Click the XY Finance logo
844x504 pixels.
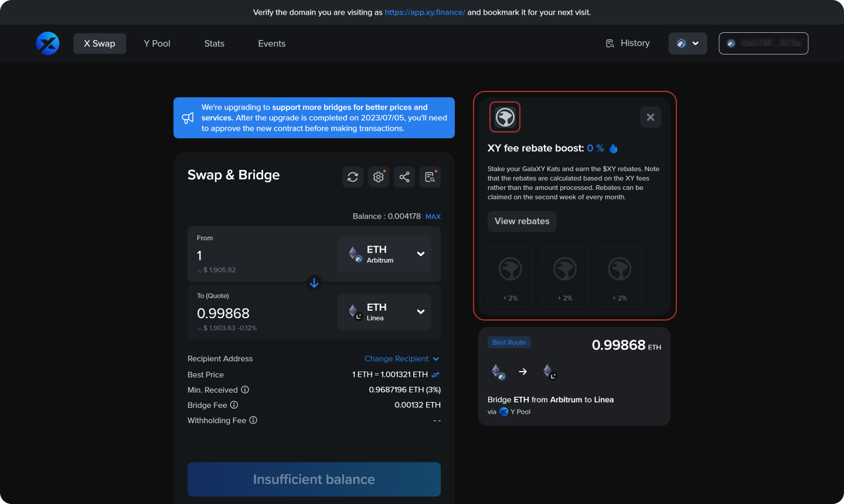click(47, 43)
